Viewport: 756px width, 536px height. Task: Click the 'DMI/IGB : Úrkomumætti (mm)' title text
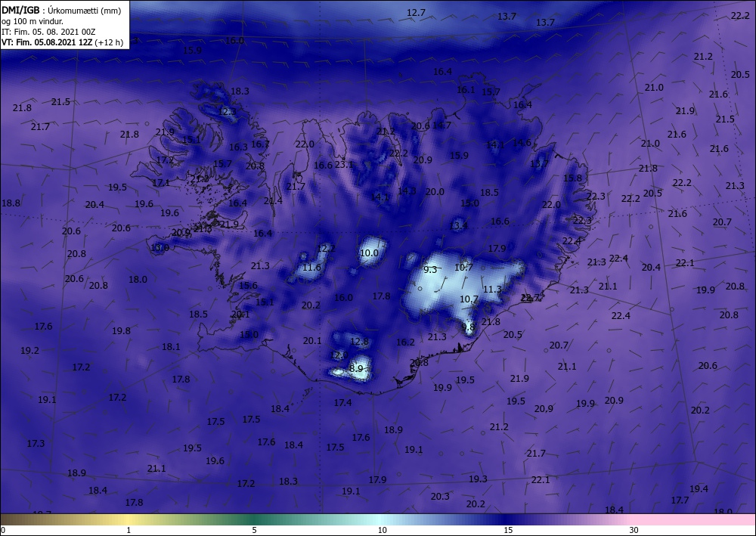coord(61,10)
